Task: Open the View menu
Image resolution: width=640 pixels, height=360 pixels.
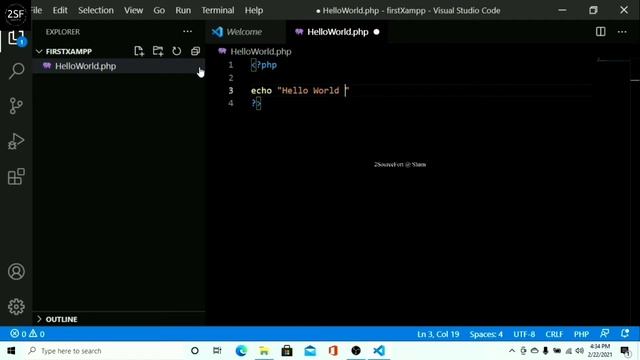Action: (x=133, y=10)
